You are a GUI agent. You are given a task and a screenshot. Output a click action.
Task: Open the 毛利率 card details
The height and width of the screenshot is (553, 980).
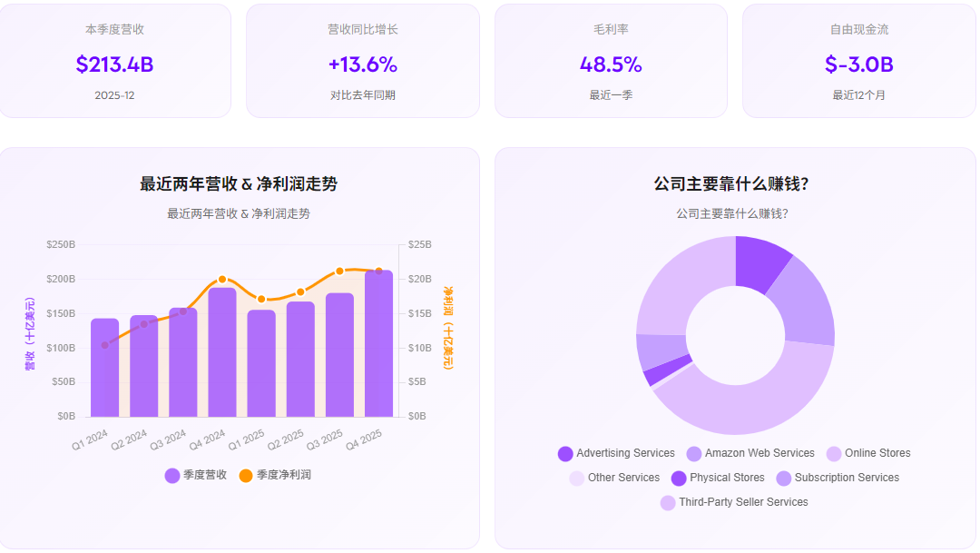click(x=611, y=59)
